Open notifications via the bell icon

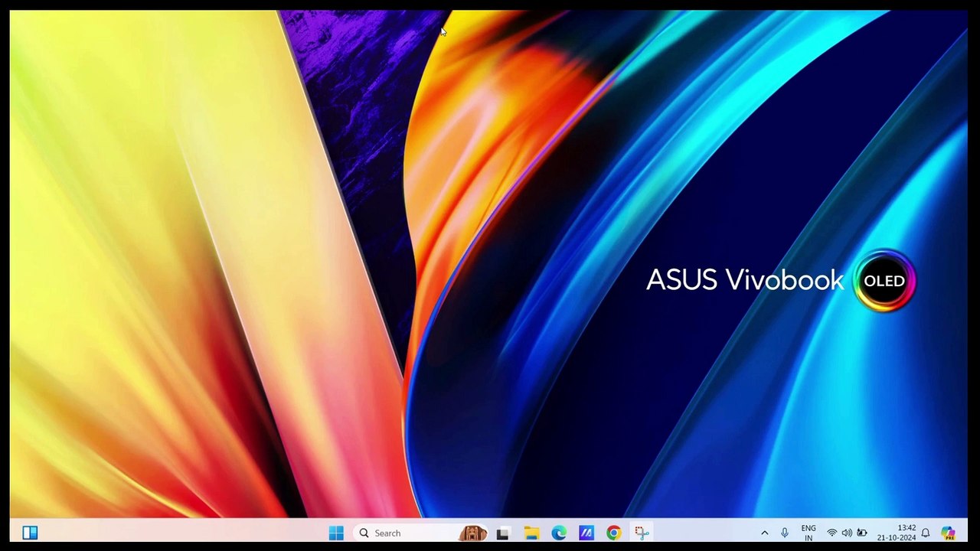point(926,533)
